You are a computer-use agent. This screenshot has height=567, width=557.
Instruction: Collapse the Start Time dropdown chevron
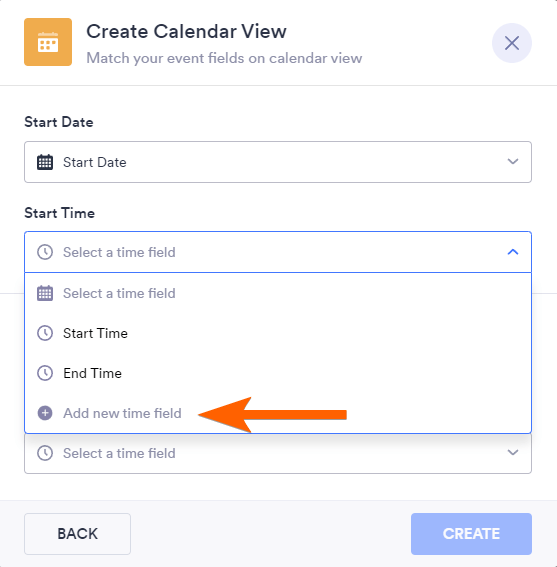point(513,252)
